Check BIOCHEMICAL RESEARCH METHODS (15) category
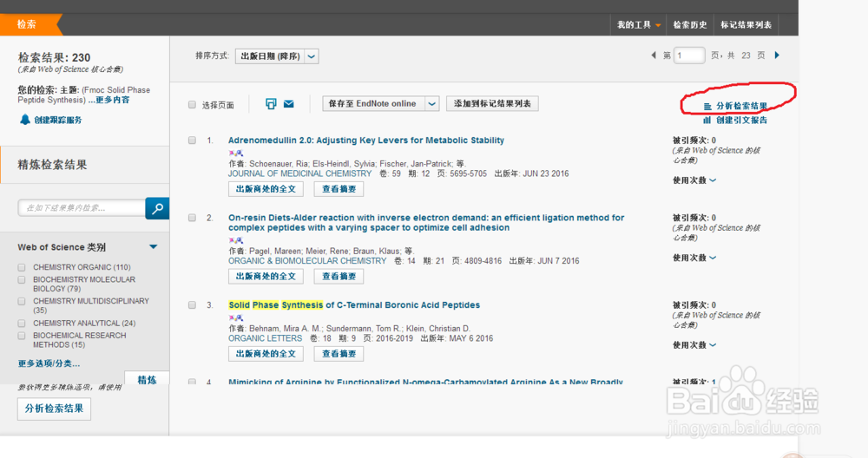 point(22,336)
